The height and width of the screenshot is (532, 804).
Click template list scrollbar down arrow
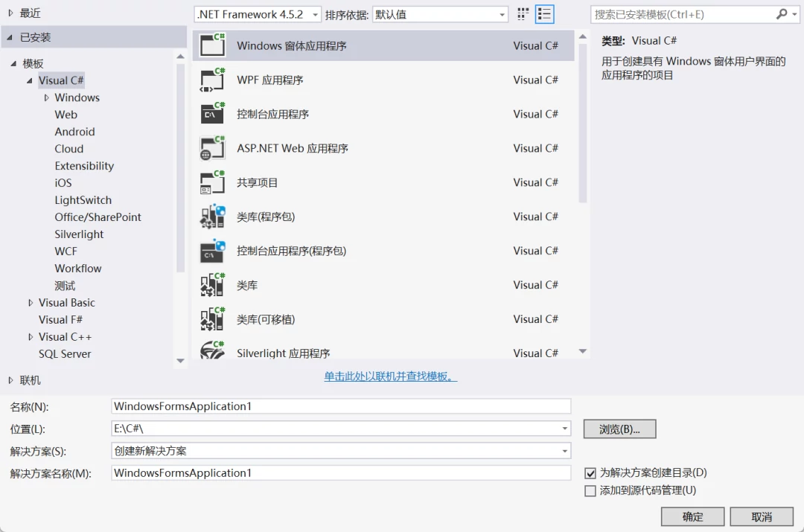[582, 351]
